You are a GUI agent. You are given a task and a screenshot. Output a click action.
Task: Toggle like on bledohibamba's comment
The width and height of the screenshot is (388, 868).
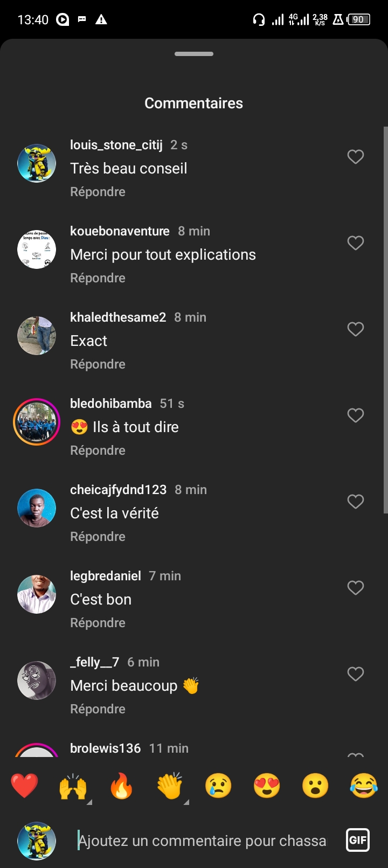point(356,415)
